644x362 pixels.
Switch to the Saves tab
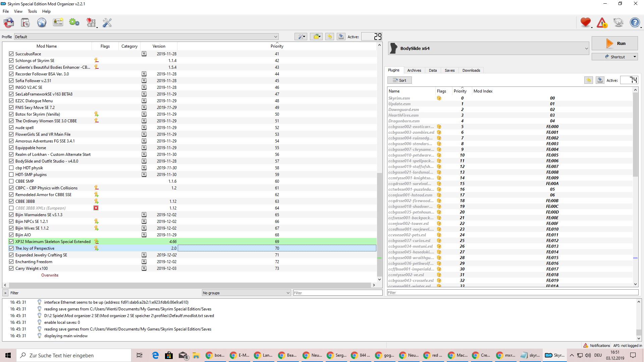[x=450, y=70]
